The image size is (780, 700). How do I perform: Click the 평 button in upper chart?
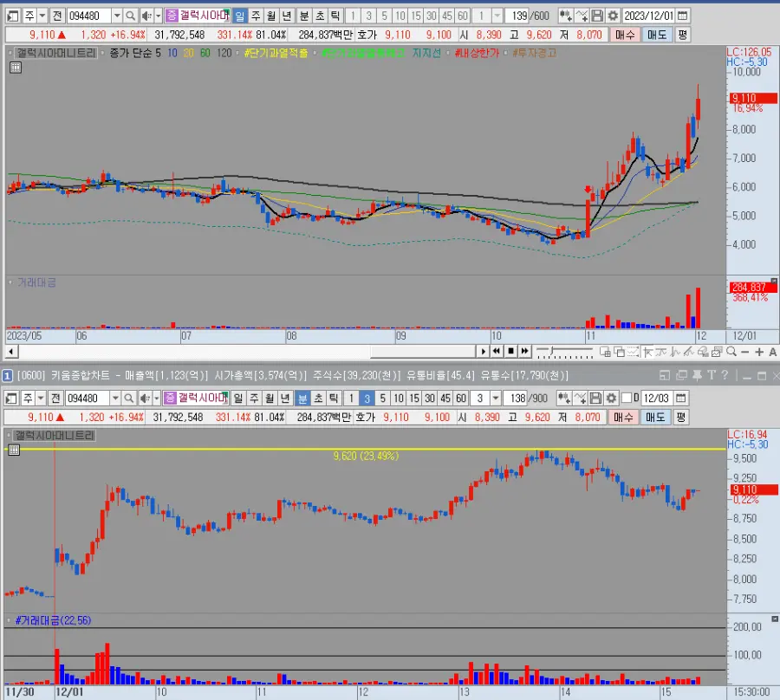coord(683,35)
